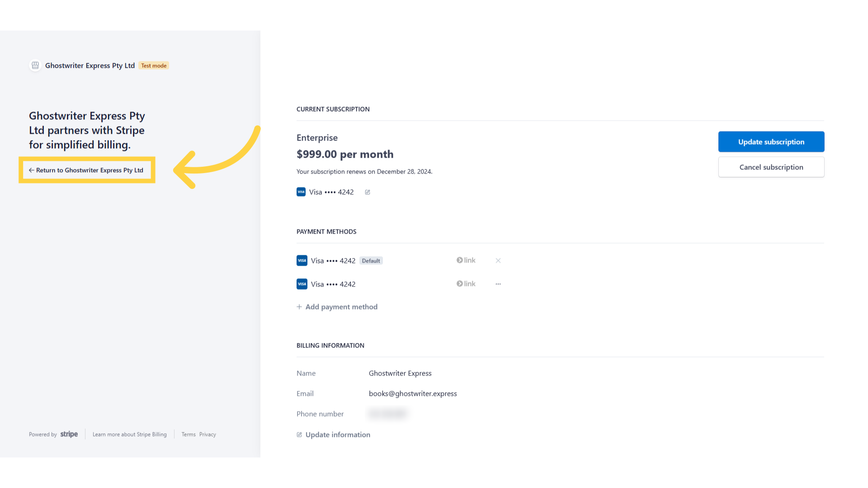The image size is (868, 488).
Task: Open the Terms link in the footer
Action: [189, 435]
